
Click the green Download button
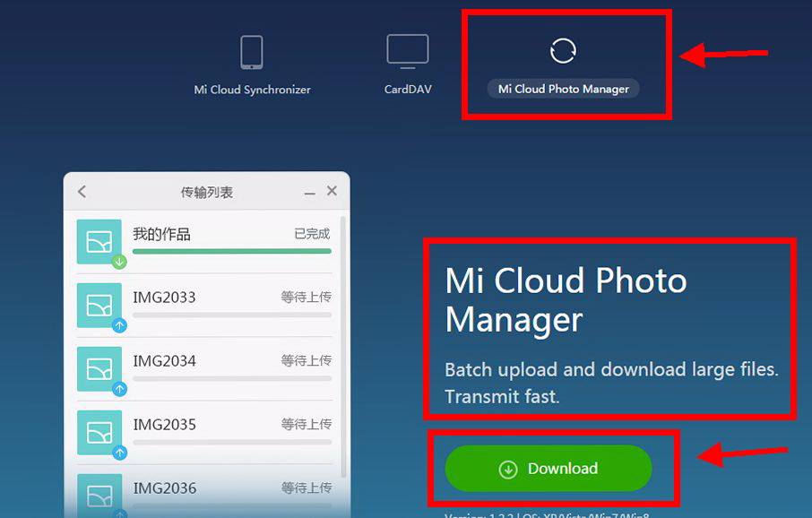(549, 469)
